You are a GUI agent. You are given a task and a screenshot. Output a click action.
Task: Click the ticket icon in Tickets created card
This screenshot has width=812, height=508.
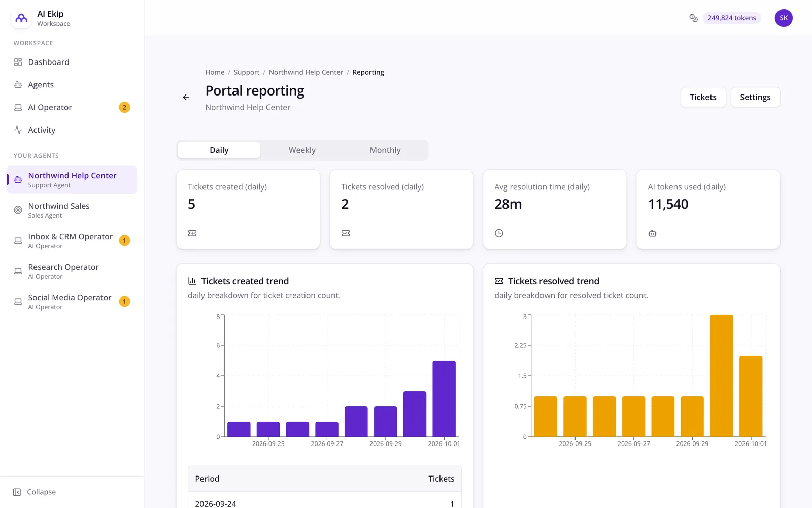[192, 233]
